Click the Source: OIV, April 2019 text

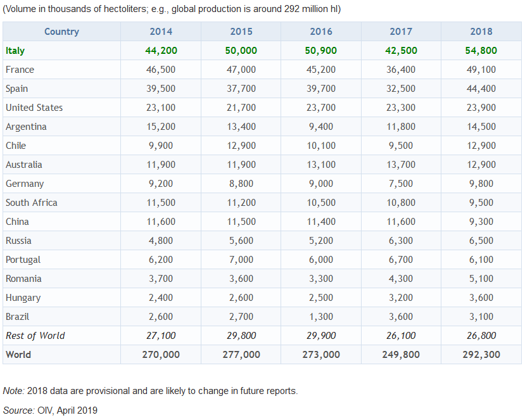pos(51,410)
